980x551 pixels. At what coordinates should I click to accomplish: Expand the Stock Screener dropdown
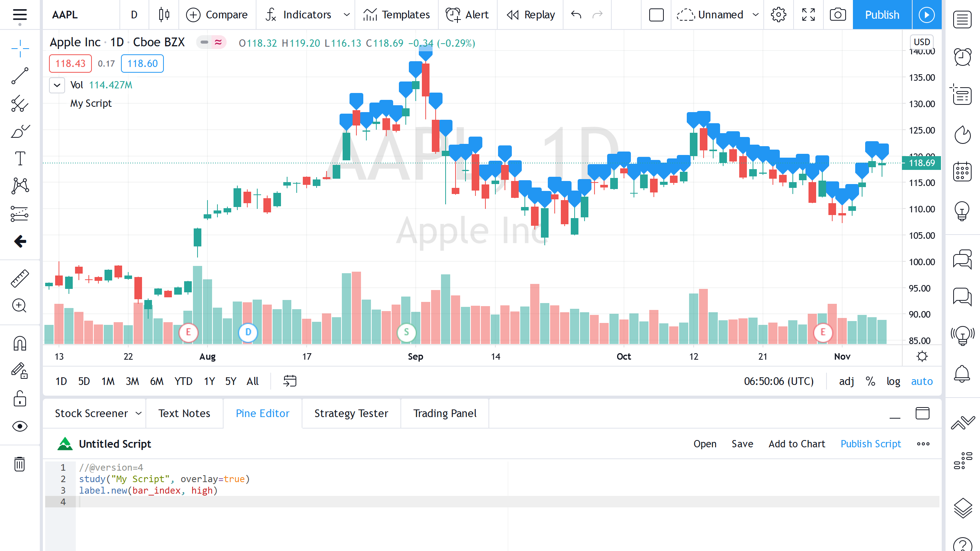point(139,413)
